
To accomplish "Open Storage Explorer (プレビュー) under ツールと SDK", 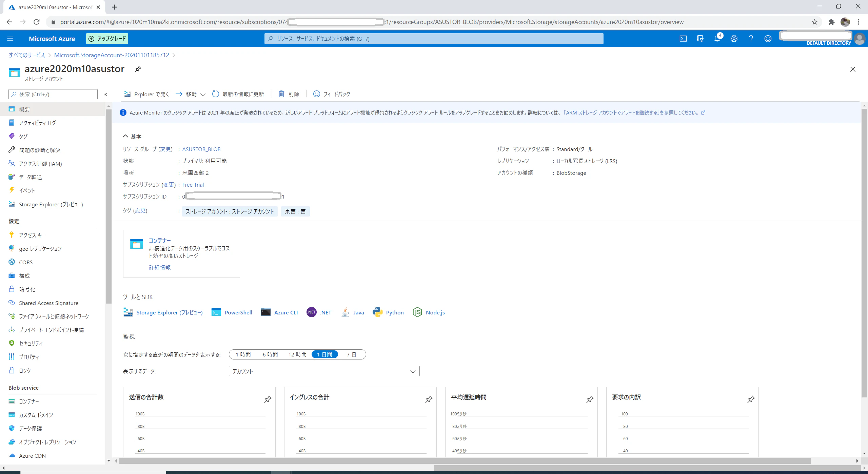I will point(163,312).
